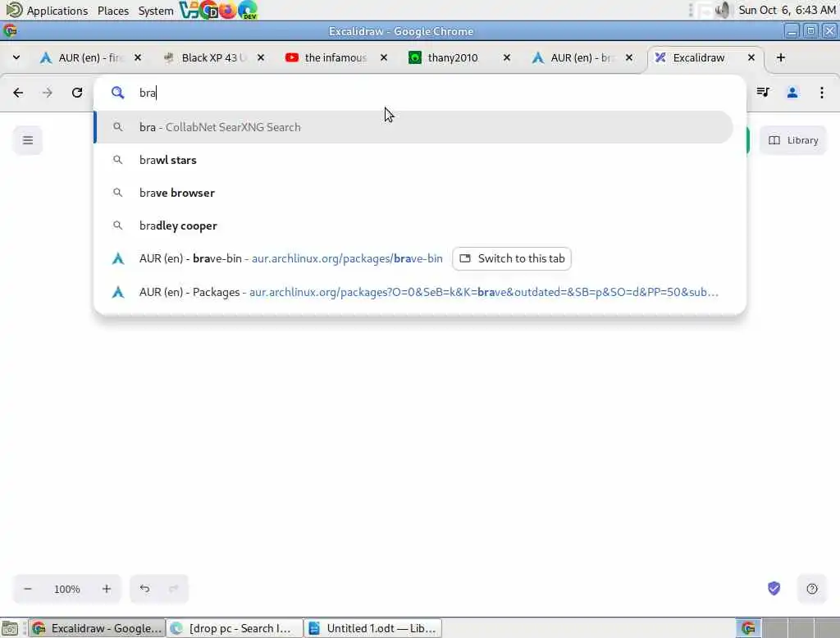
Task: Click the omnibox search magnifier icon
Action: [117, 93]
